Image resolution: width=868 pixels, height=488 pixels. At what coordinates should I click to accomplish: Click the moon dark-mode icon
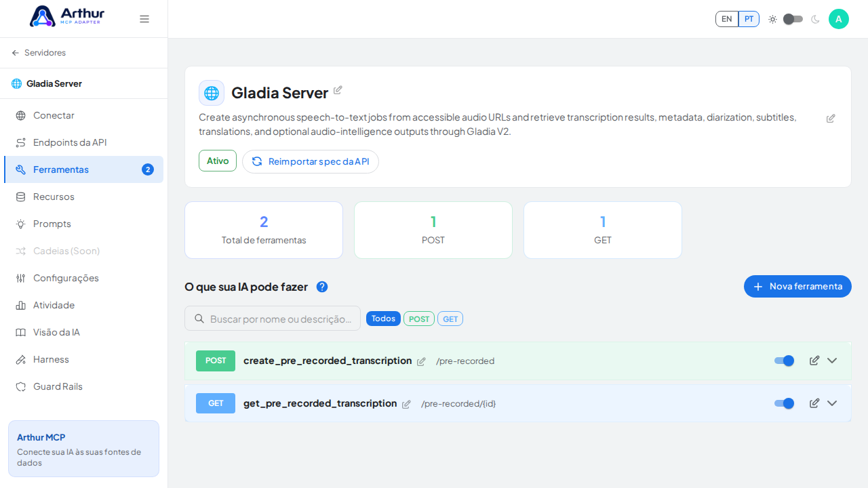click(x=815, y=19)
